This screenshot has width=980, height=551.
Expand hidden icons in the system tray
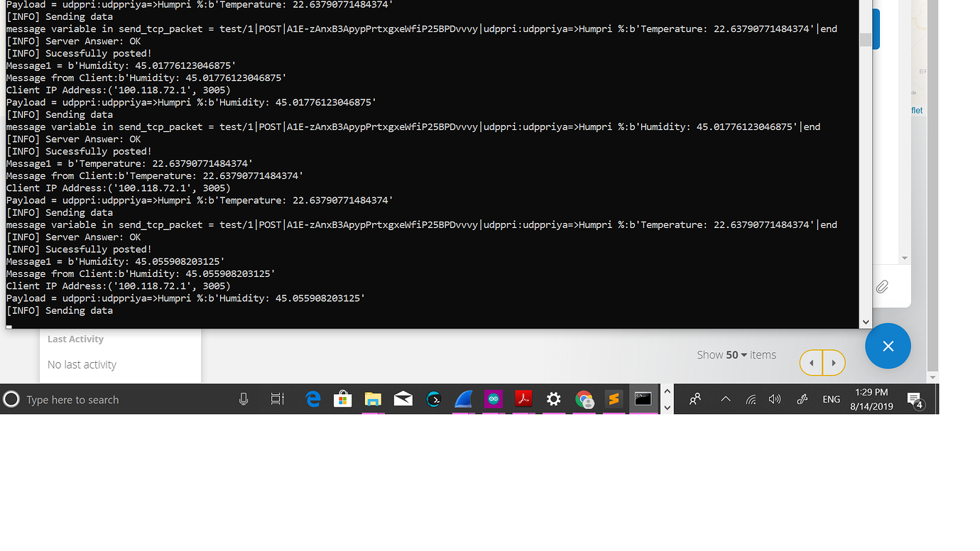point(725,398)
